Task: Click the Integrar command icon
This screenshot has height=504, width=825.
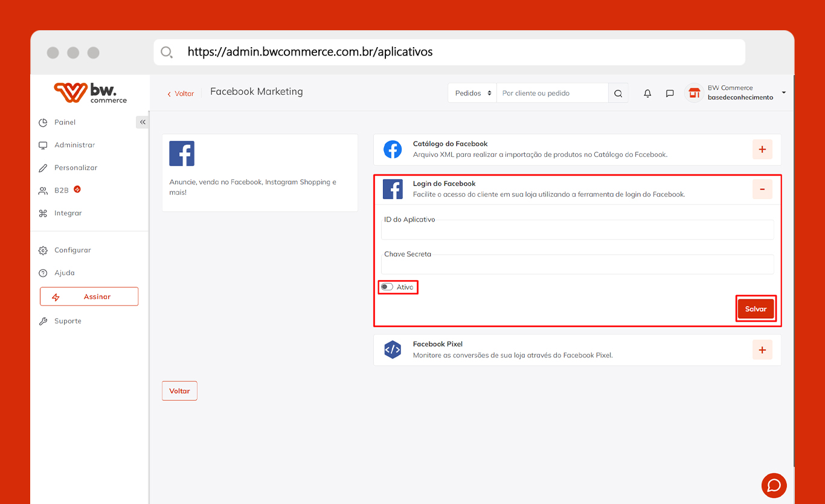Action: tap(43, 213)
